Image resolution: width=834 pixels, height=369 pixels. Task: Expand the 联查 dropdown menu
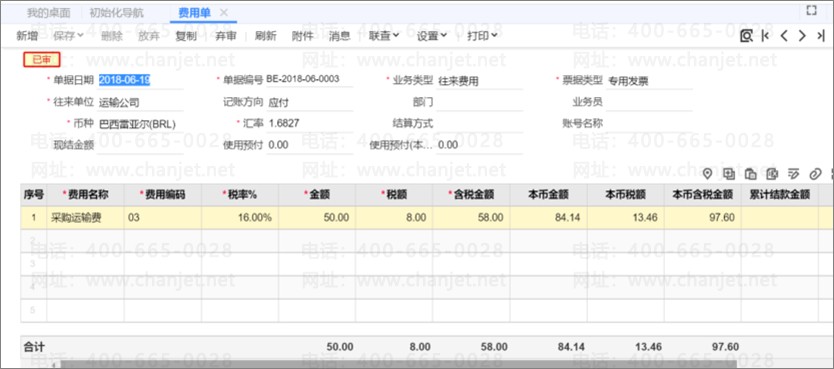[383, 36]
